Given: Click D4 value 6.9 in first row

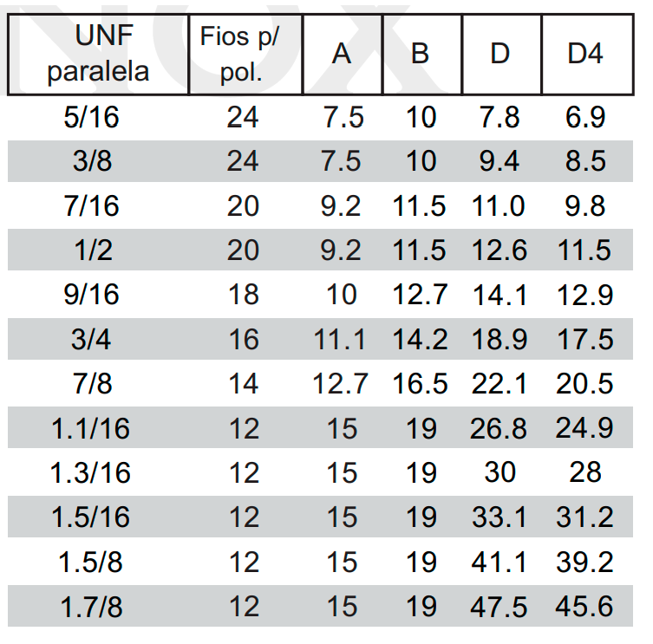Looking at the screenshot, I should [x=585, y=117].
